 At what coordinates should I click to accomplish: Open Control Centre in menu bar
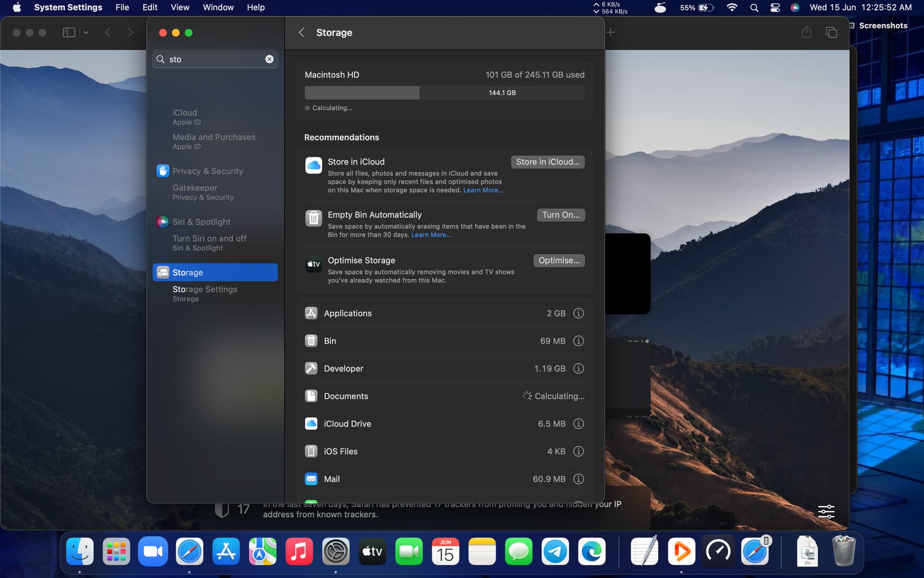(775, 7)
